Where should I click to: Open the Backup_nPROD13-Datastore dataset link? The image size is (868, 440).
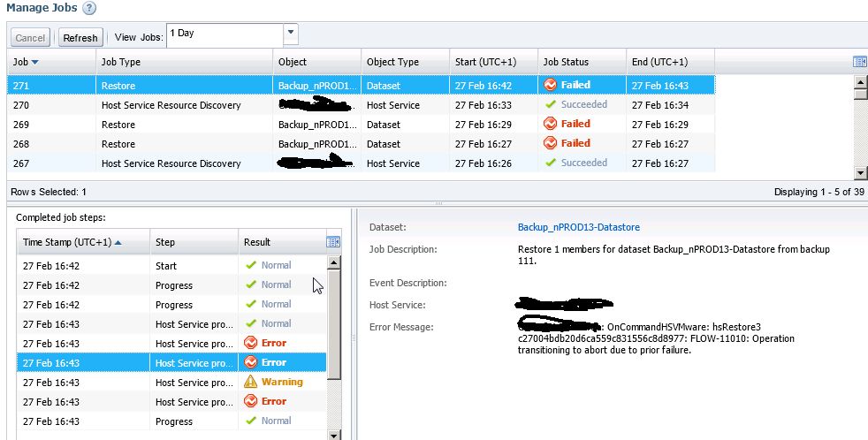click(578, 228)
